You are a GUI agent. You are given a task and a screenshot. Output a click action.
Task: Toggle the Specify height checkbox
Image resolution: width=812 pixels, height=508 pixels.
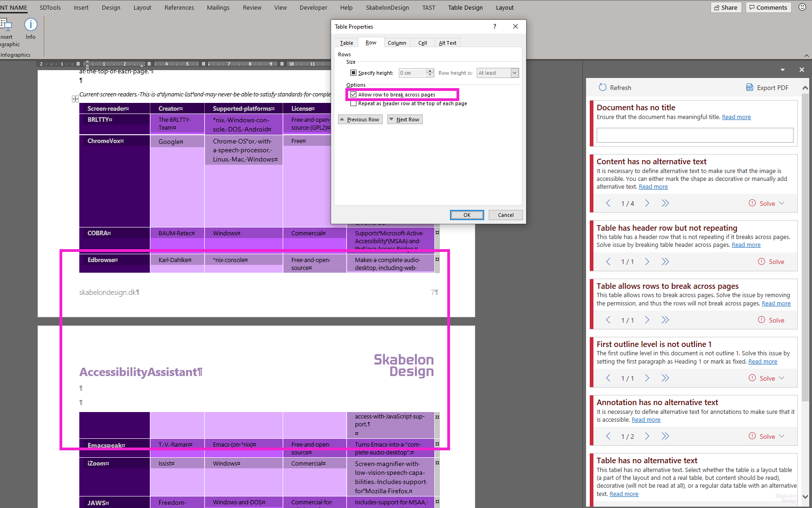pyautogui.click(x=354, y=72)
